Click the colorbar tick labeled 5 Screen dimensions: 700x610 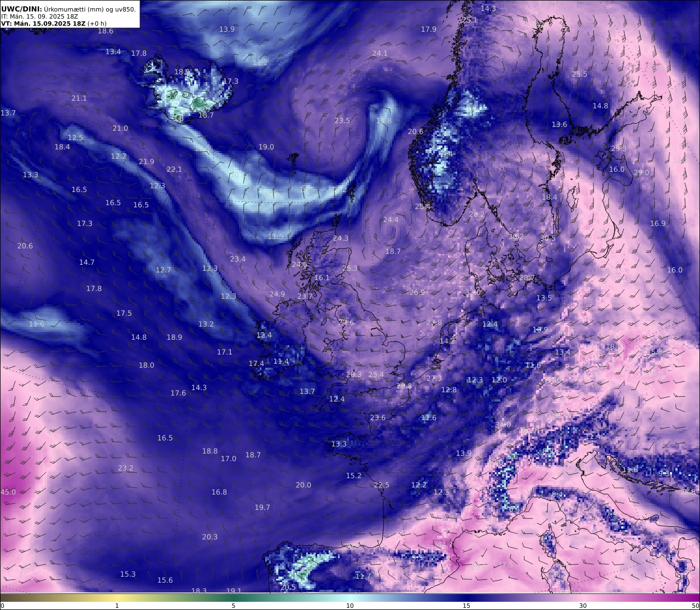tap(234, 606)
